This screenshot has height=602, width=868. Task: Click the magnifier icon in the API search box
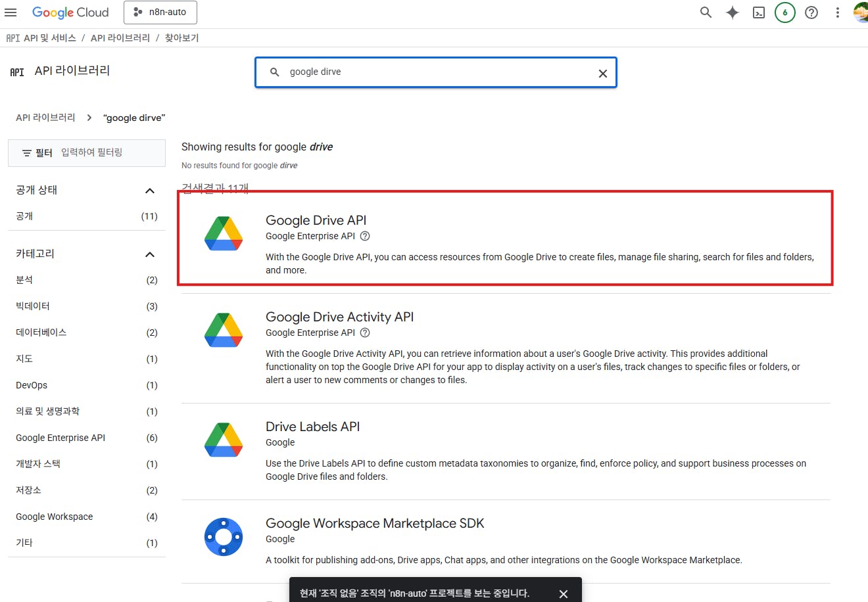click(x=275, y=72)
